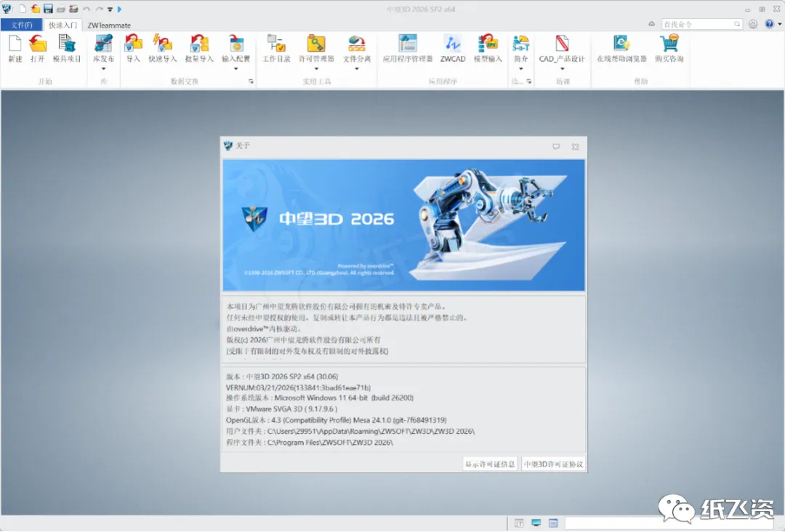Expand the 简介 dropdown arrow
The height and width of the screenshot is (532, 785).
coord(520,68)
